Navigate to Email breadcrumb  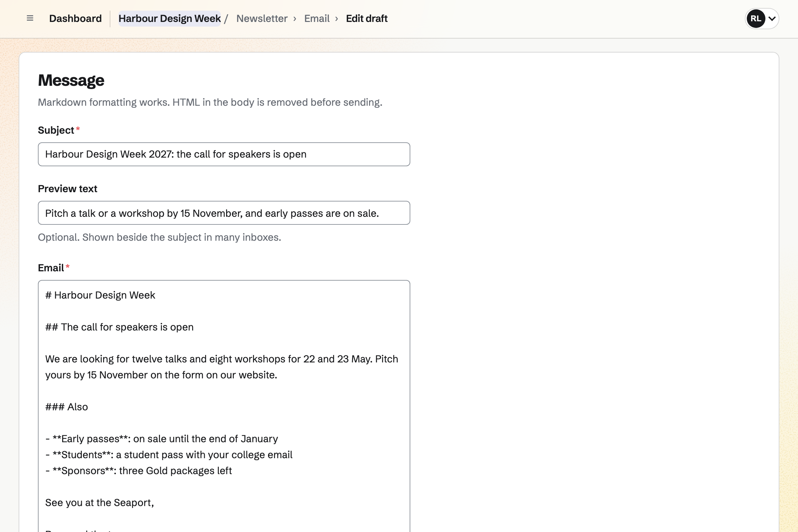click(317, 18)
